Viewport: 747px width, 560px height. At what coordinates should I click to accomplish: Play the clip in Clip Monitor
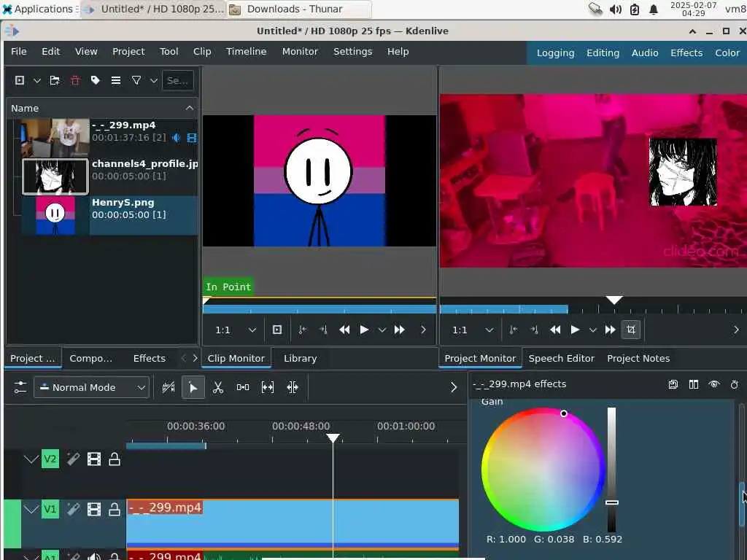(x=364, y=330)
